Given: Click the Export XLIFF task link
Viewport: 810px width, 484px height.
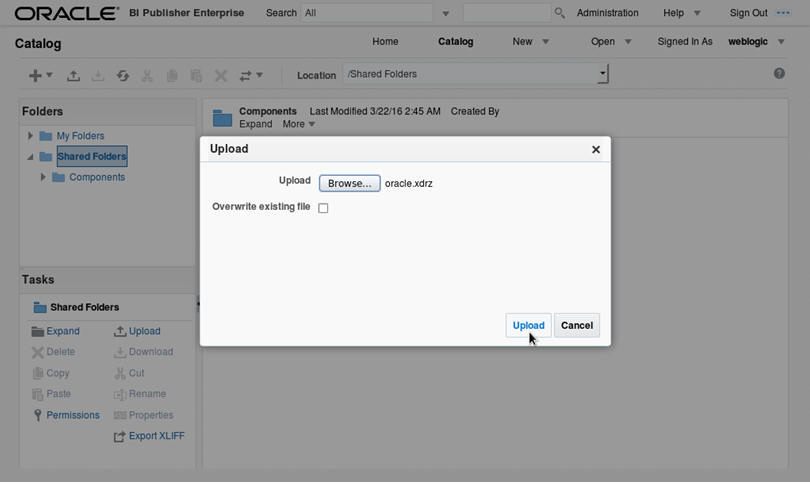Looking at the screenshot, I should click(x=157, y=436).
